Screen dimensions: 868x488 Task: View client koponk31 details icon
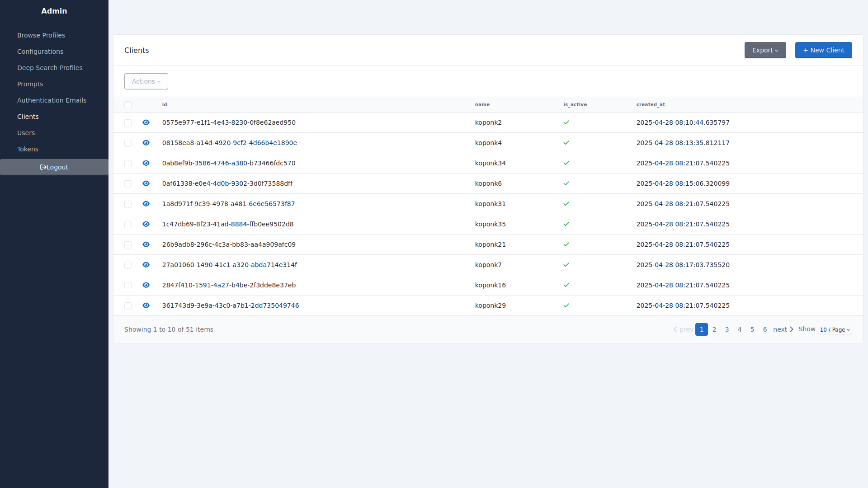pos(146,204)
